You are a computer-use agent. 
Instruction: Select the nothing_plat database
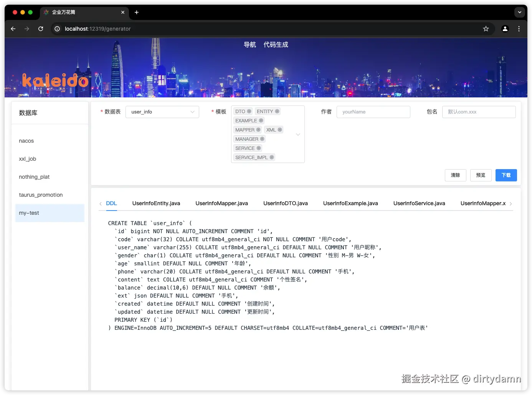pos(50,177)
